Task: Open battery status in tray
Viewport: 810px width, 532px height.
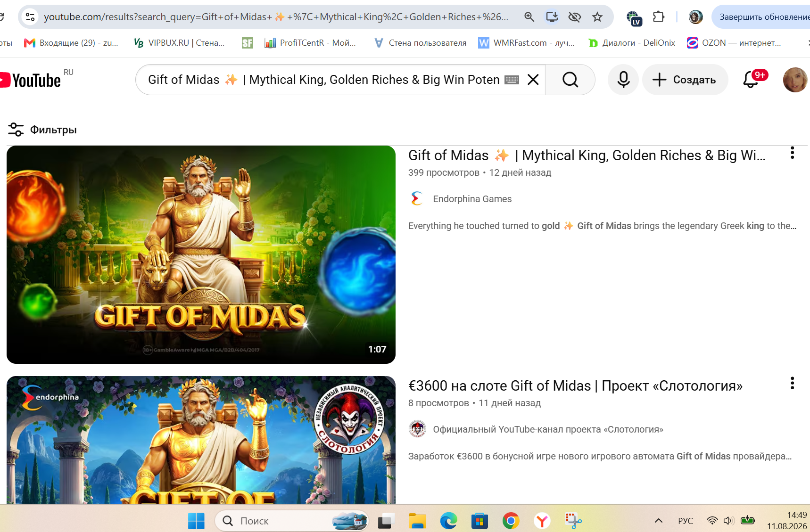Action: 747,521
